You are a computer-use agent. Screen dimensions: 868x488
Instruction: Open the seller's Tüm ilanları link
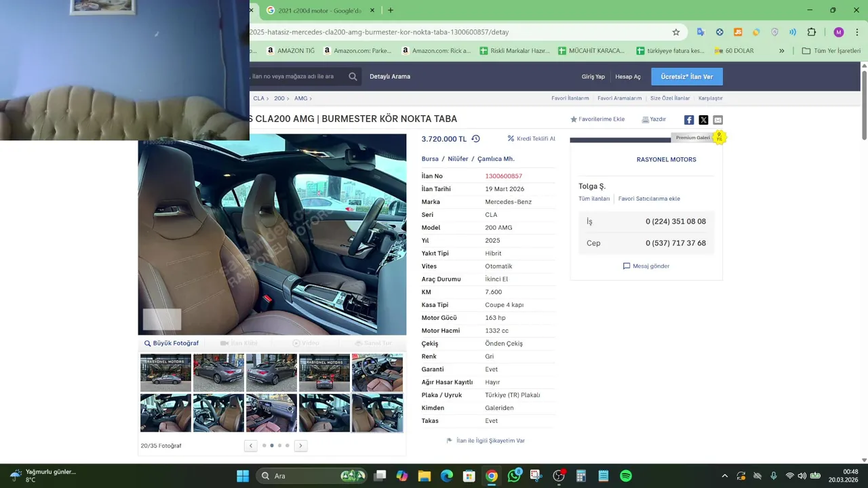[x=594, y=199]
